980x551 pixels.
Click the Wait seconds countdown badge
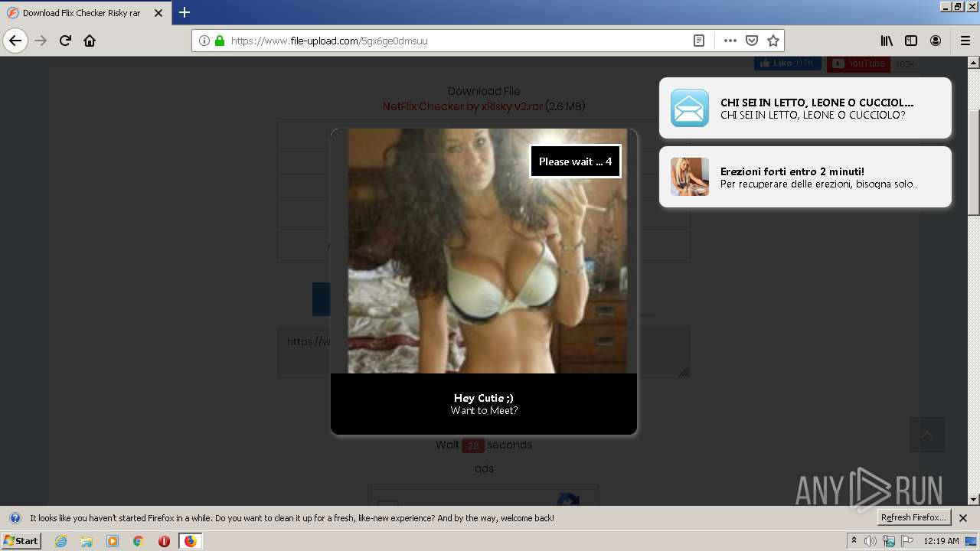click(472, 445)
